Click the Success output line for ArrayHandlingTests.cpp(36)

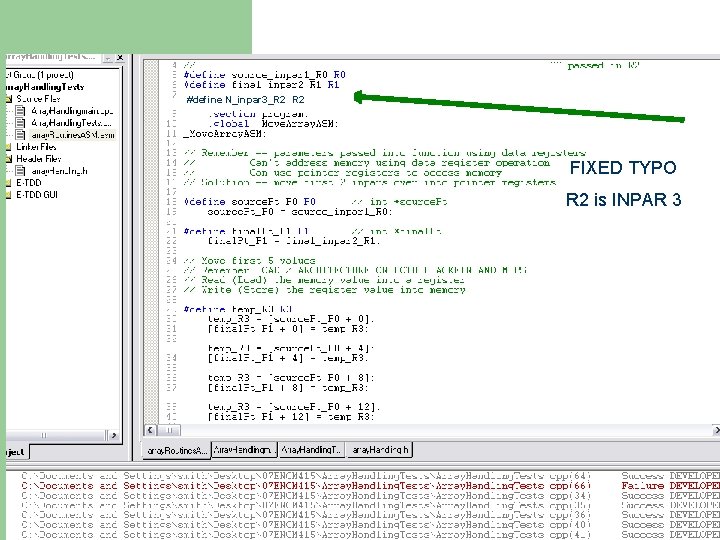[370, 515]
